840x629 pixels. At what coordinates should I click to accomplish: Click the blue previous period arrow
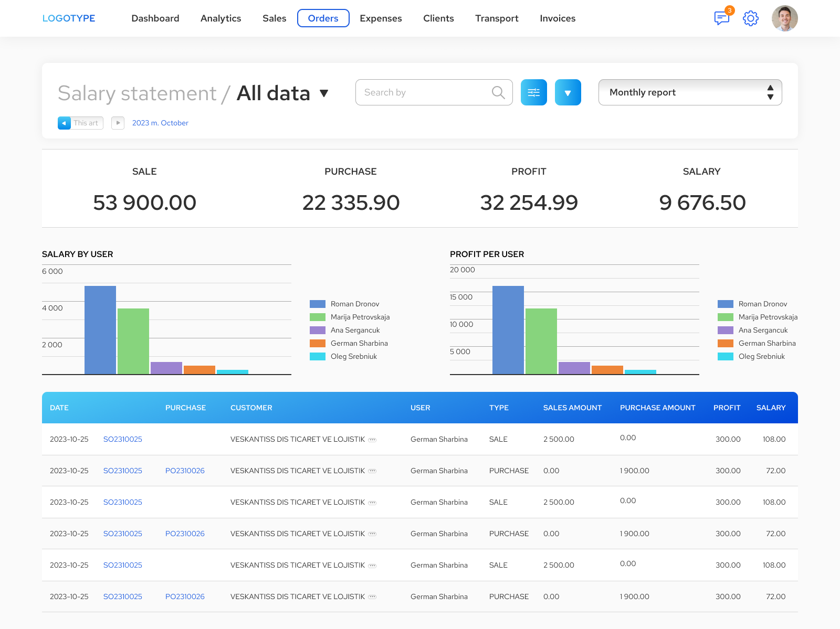tap(64, 123)
